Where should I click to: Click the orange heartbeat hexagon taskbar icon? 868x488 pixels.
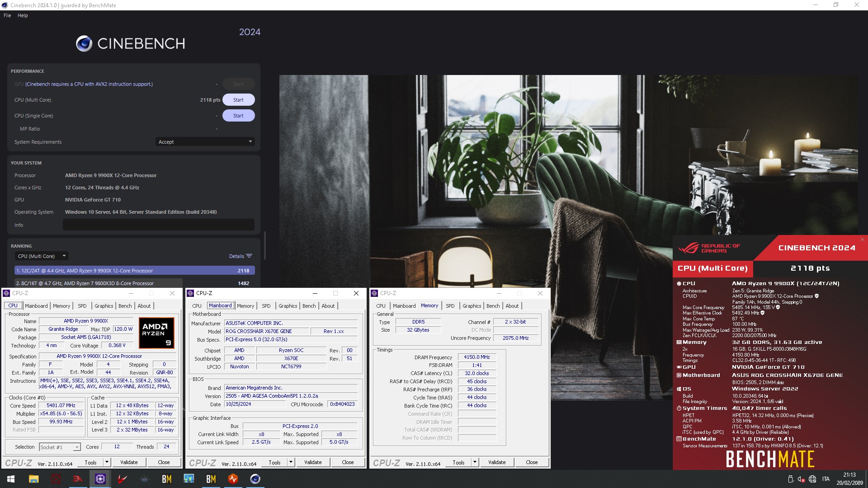233,479
